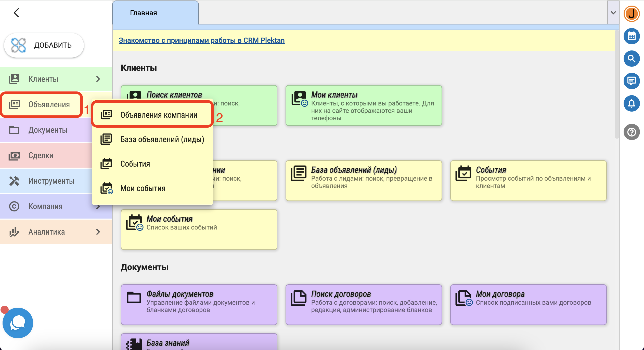Select Мои события in the popup menu
Viewport: 644px width, 350px height.
tap(143, 188)
